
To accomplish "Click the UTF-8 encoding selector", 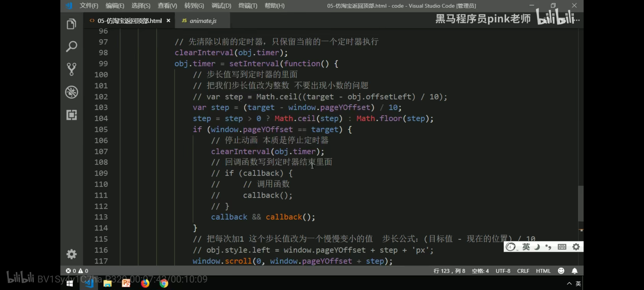I will [x=503, y=271].
